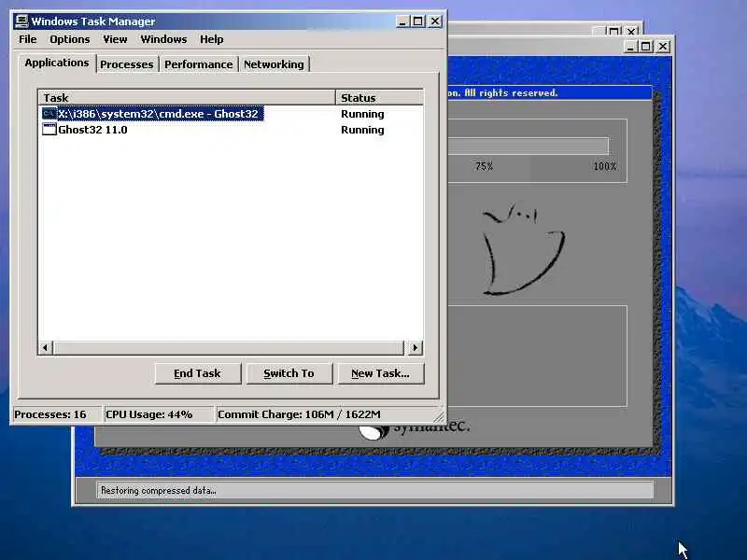
Task: Click the Processes: 16 status bar entry
Action: point(56,414)
